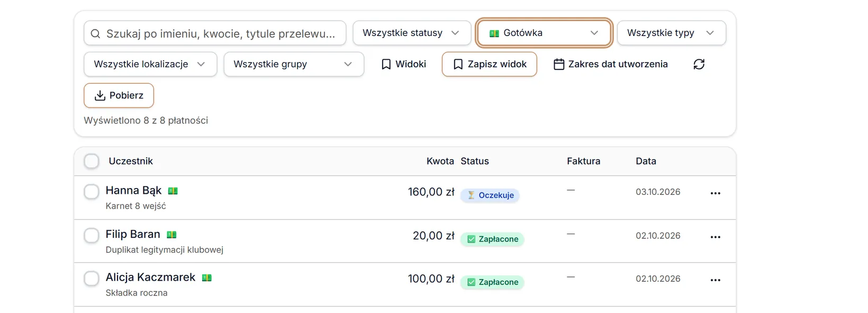Click the Uczestnik column header
Image resolution: width=868 pixels, height=313 pixels.
tap(131, 161)
